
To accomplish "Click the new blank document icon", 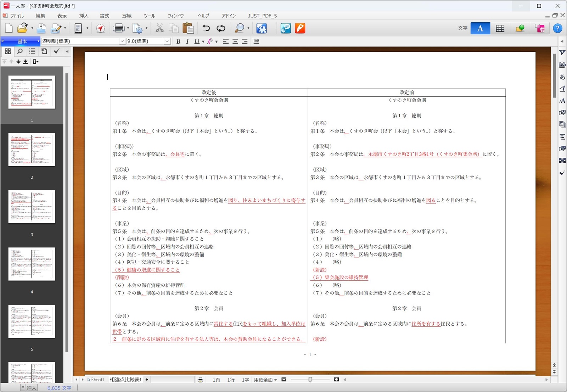I will click(9, 28).
